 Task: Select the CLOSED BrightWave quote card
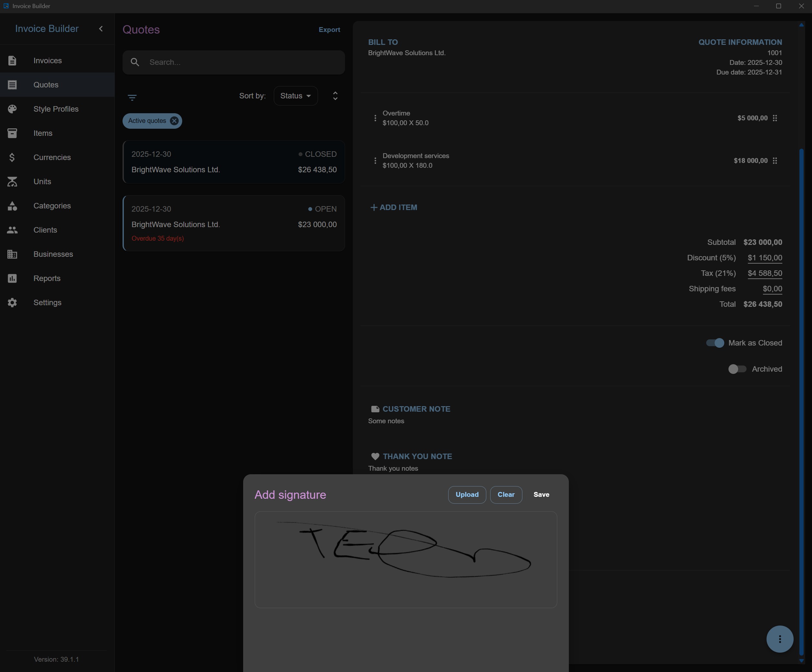coord(233,162)
